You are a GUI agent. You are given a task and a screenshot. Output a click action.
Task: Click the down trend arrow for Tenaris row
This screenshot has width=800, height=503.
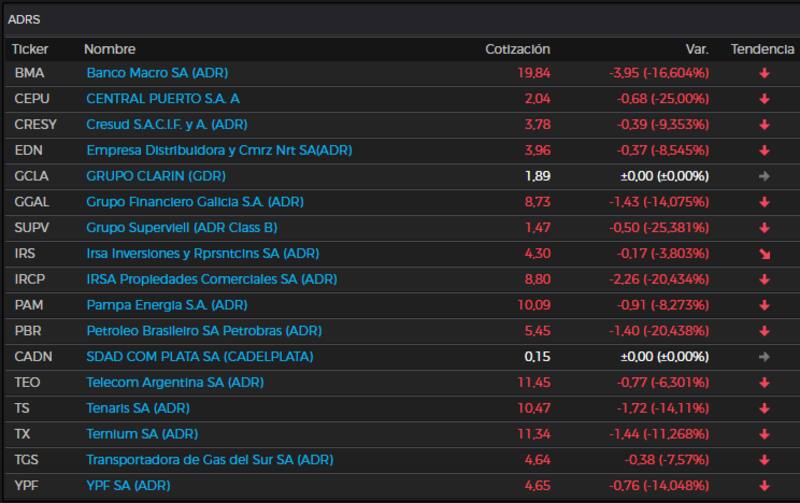(764, 408)
